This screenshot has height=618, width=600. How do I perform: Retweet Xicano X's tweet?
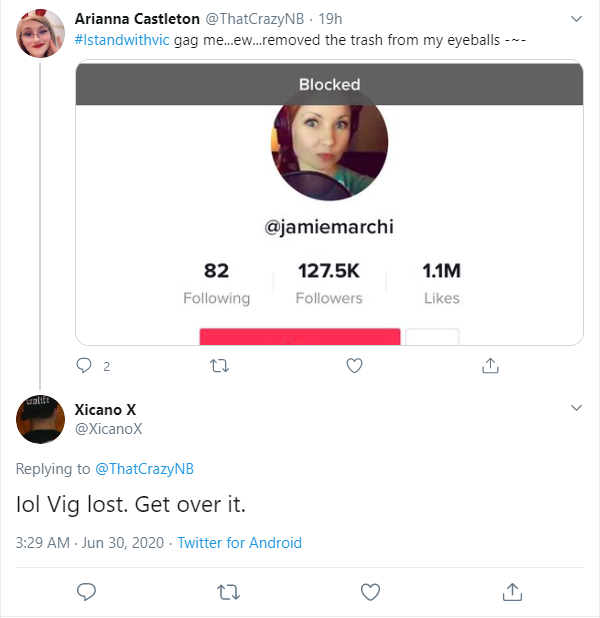pos(229,592)
